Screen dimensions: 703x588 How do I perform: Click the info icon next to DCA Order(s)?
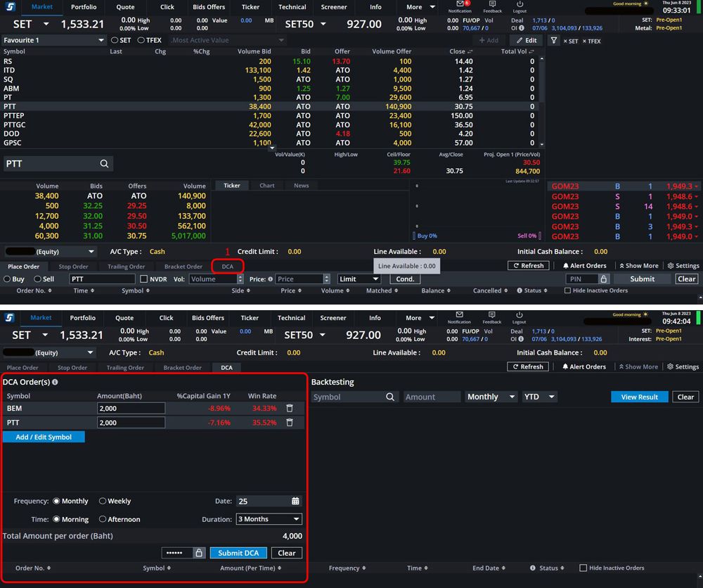click(x=55, y=382)
